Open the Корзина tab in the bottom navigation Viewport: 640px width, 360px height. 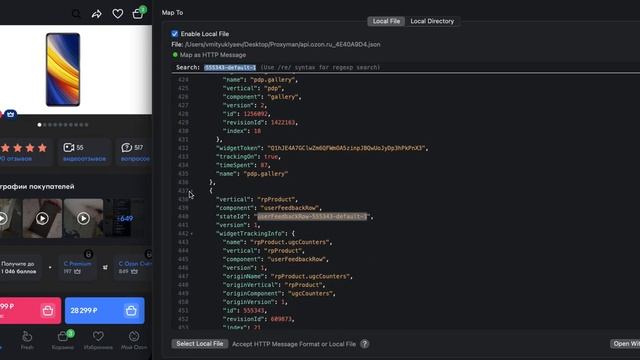(x=63, y=340)
